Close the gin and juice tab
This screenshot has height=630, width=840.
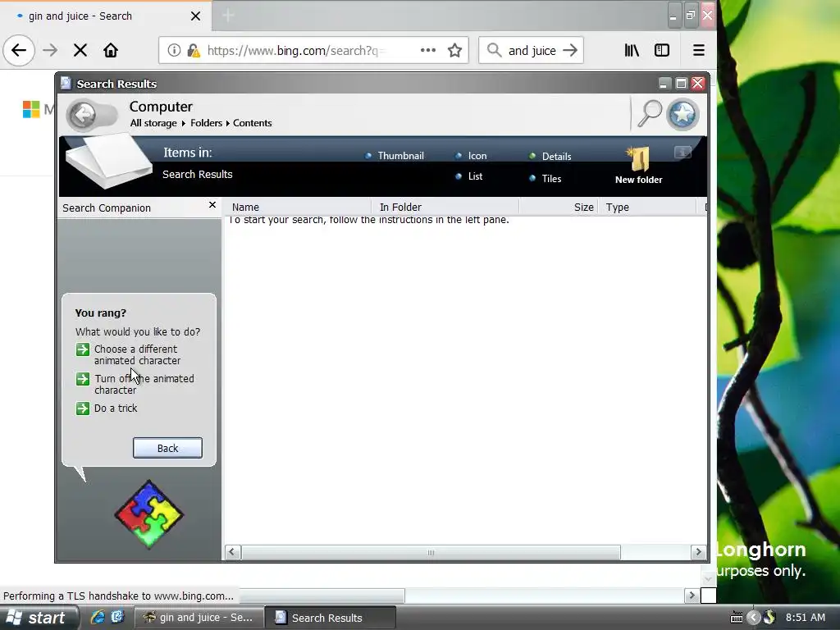pos(195,16)
